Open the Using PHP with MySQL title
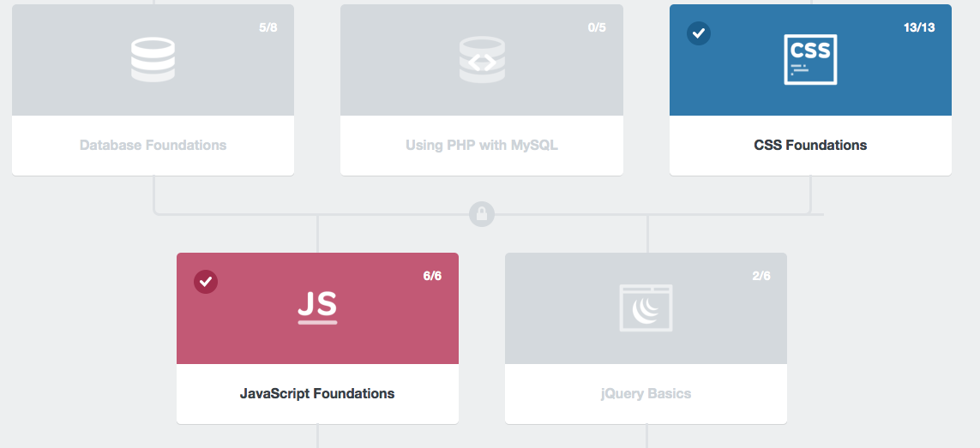 [x=482, y=146]
